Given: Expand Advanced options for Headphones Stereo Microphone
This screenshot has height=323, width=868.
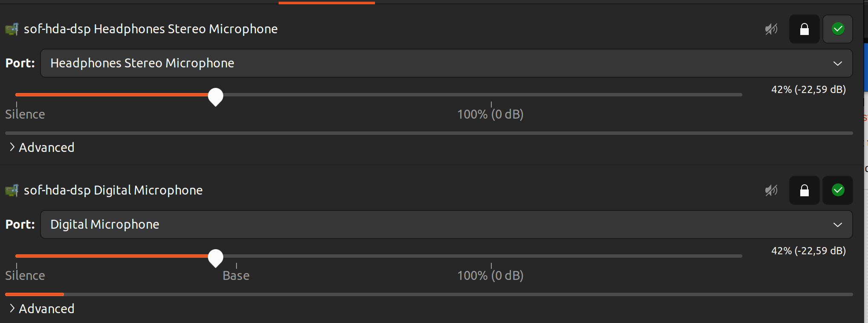Looking at the screenshot, I should pyautogui.click(x=41, y=147).
